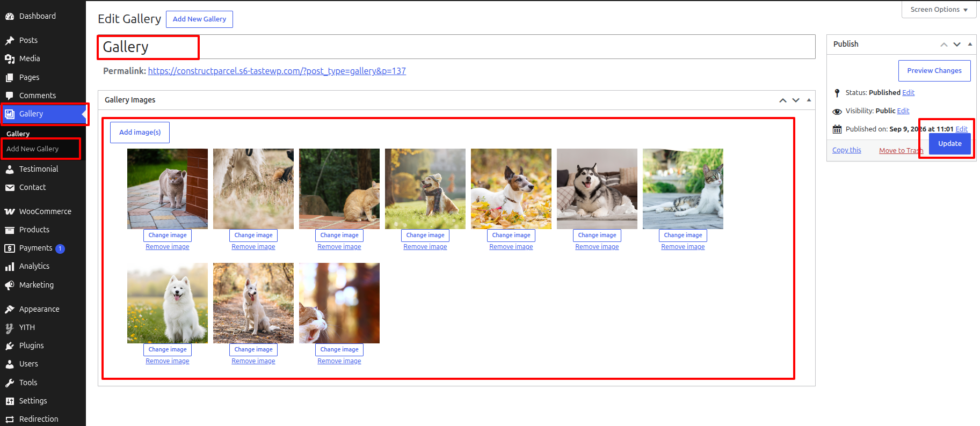Click the Copy this link
Image resolution: width=980 pixels, height=426 pixels.
847,150
